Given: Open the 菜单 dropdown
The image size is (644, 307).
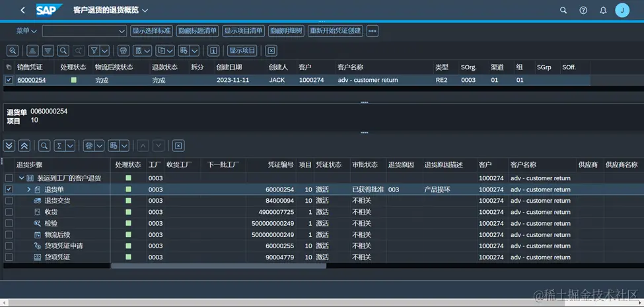Looking at the screenshot, I should tap(26, 31).
